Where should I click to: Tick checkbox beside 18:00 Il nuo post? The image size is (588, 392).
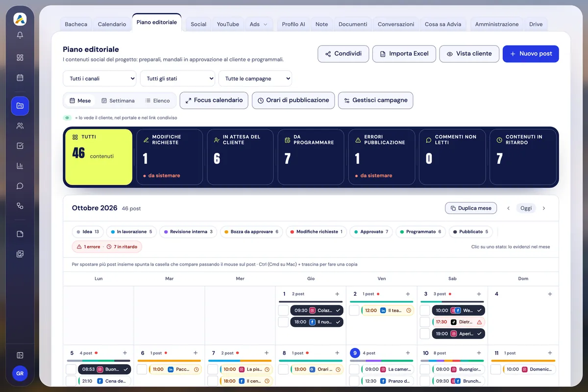(283, 322)
